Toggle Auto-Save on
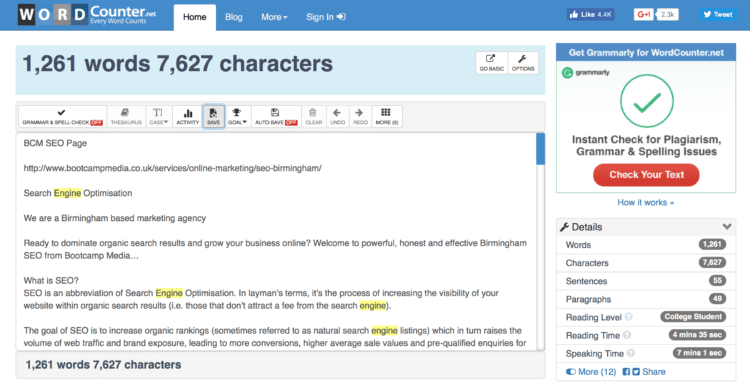750x386 pixels. (x=276, y=117)
